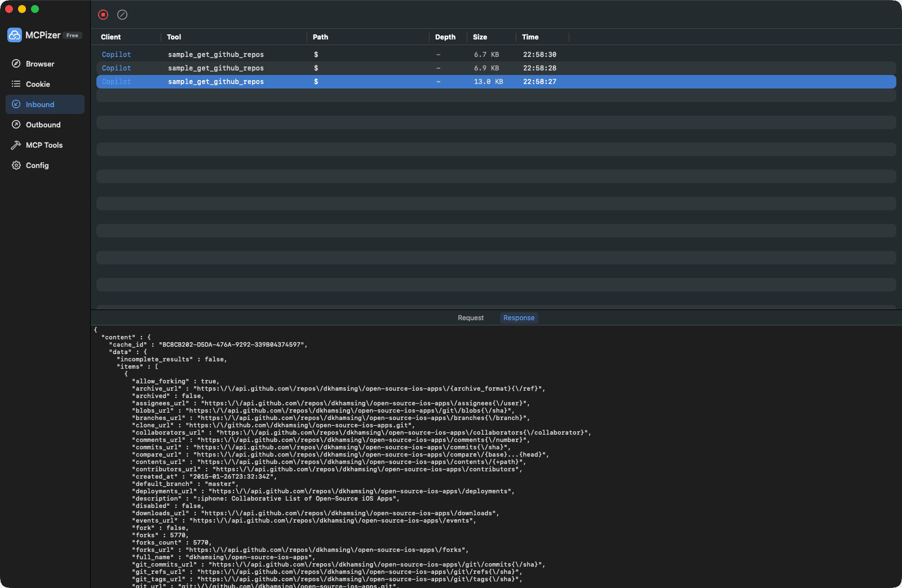The width and height of the screenshot is (902, 588).
Task: Click the Config gear icon
Action: (x=16, y=165)
